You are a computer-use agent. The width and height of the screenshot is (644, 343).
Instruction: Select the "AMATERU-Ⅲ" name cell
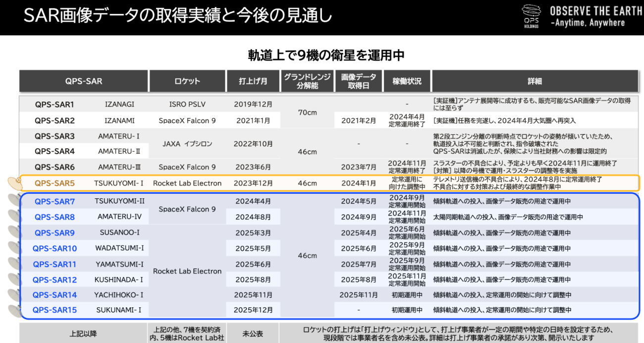point(119,167)
